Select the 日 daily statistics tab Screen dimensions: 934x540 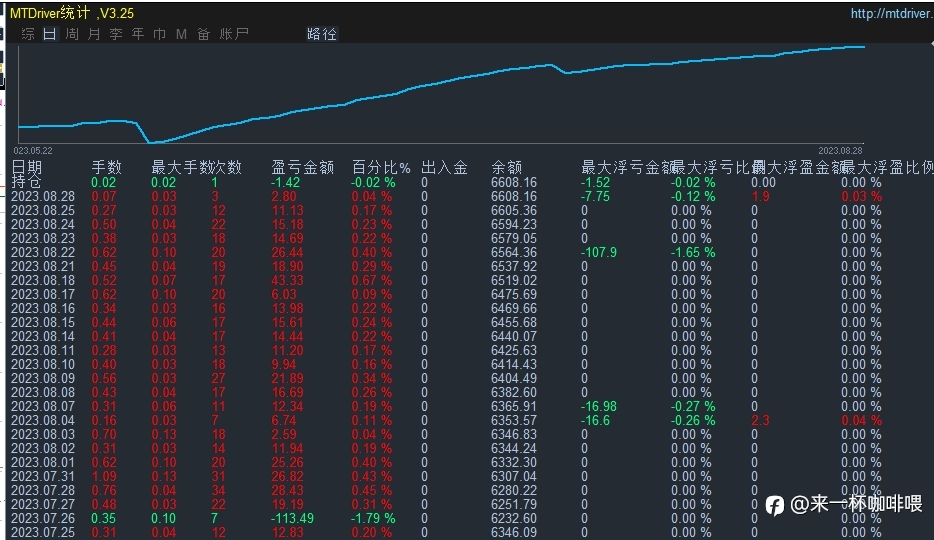(49, 34)
